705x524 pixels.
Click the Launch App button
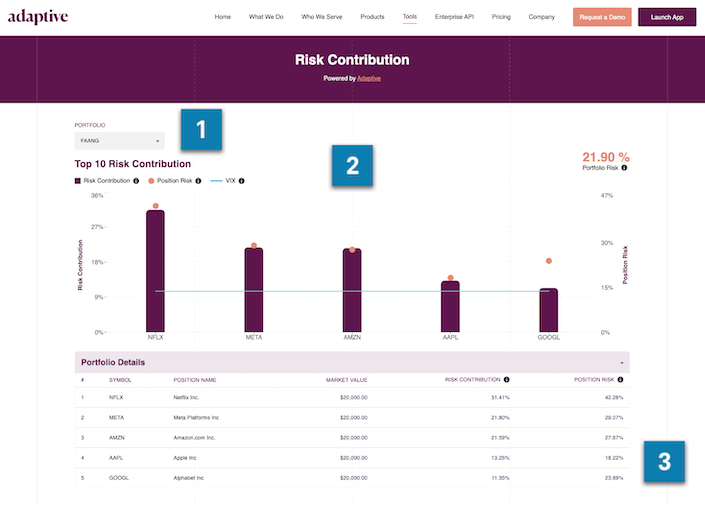(x=667, y=17)
